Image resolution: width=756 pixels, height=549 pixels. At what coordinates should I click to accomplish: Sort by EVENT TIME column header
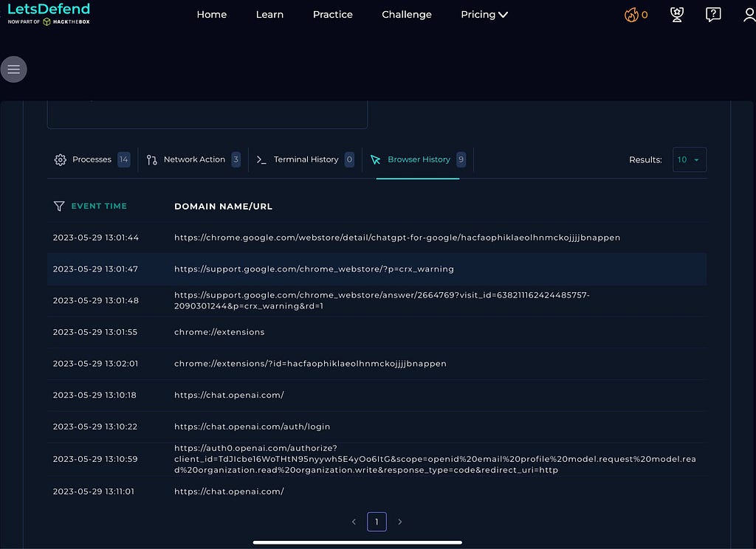click(99, 207)
